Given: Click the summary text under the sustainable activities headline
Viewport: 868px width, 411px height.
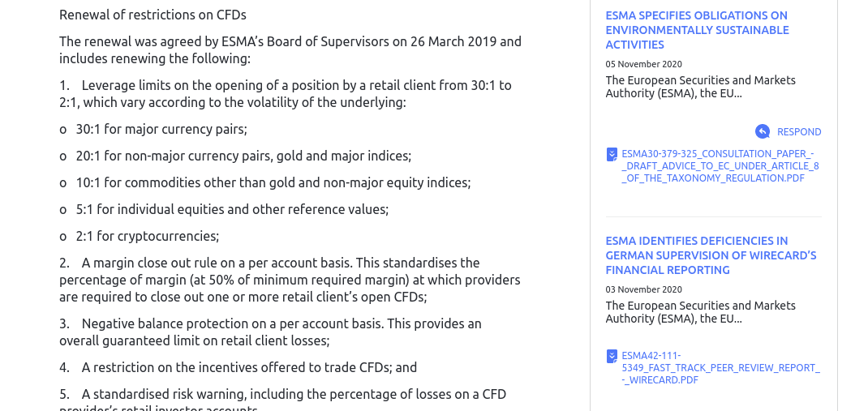Looking at the screenshot, I should [700, 87].
